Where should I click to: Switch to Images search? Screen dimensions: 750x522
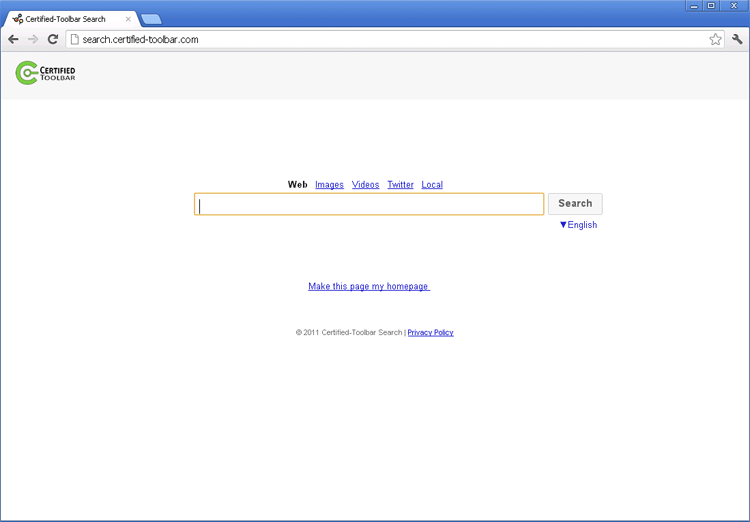point(329,185)
